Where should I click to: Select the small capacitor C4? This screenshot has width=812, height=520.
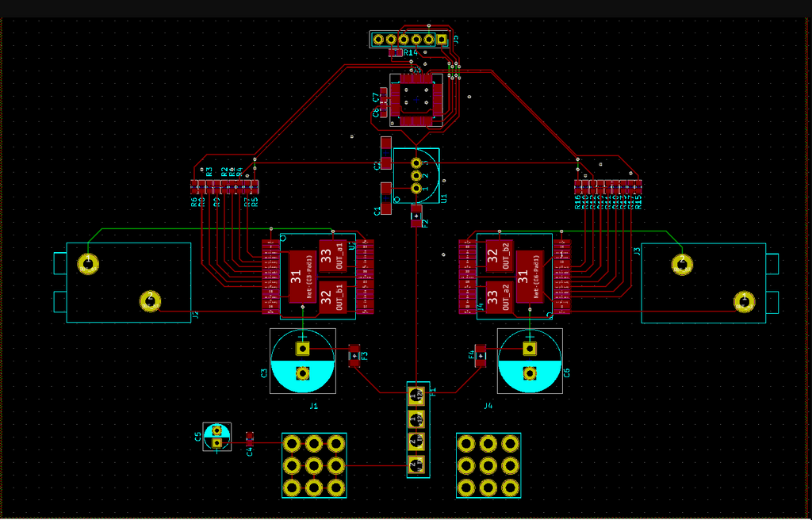(x=250, y=439)
